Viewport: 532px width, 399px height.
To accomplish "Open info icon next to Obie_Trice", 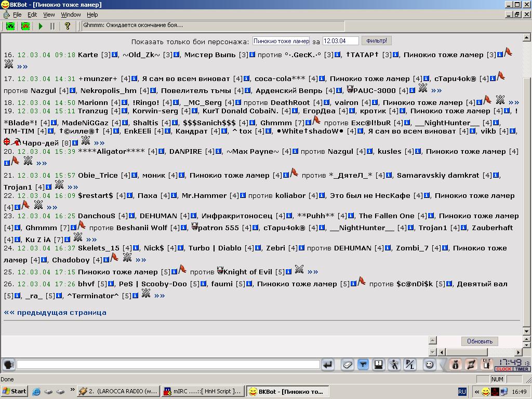I will click(x=135, y=175).
